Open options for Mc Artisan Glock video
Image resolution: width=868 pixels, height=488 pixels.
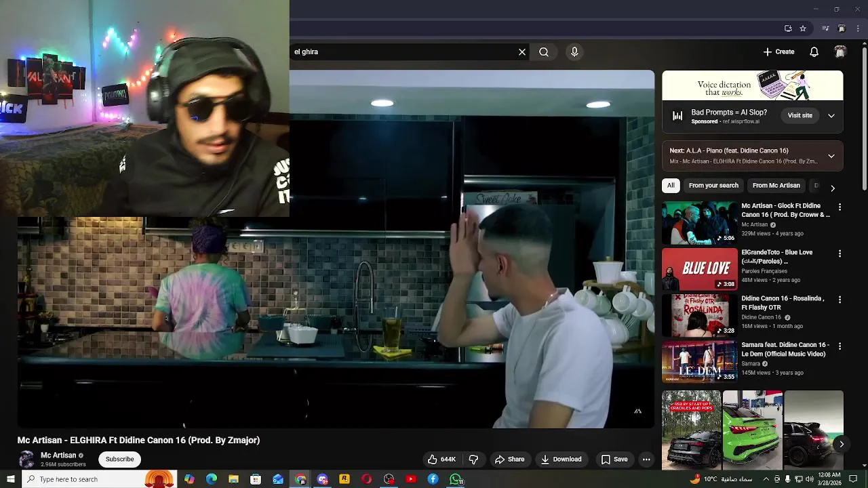[x=840, y=207]
